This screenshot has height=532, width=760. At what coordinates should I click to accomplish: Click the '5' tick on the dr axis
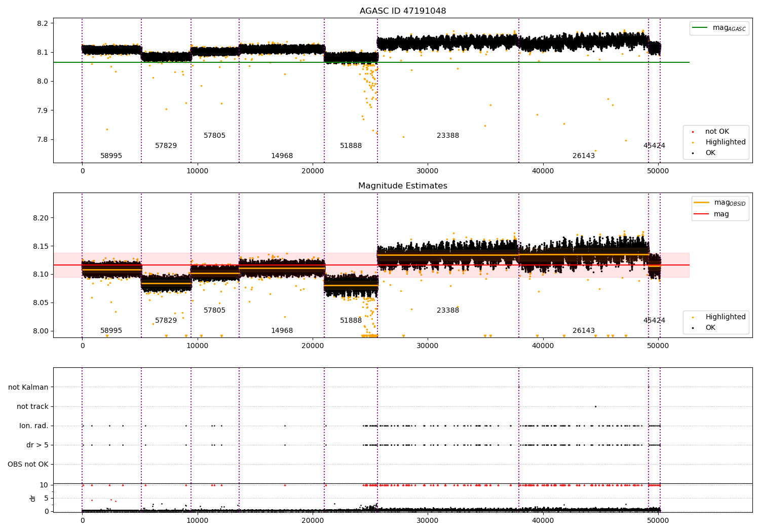click(x=46, y=499)
